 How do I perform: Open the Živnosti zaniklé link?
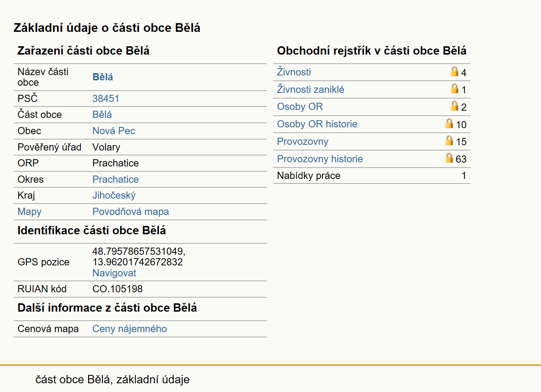point(311,89)
